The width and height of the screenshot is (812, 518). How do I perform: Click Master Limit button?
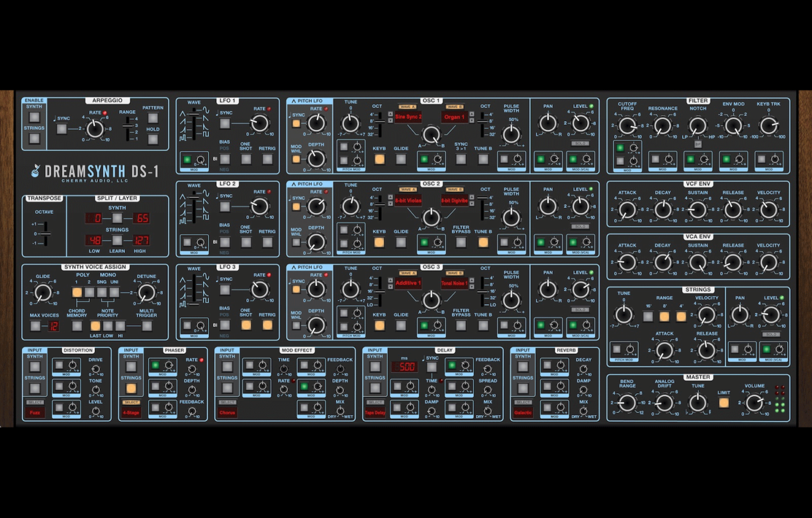tap(724, 403)
